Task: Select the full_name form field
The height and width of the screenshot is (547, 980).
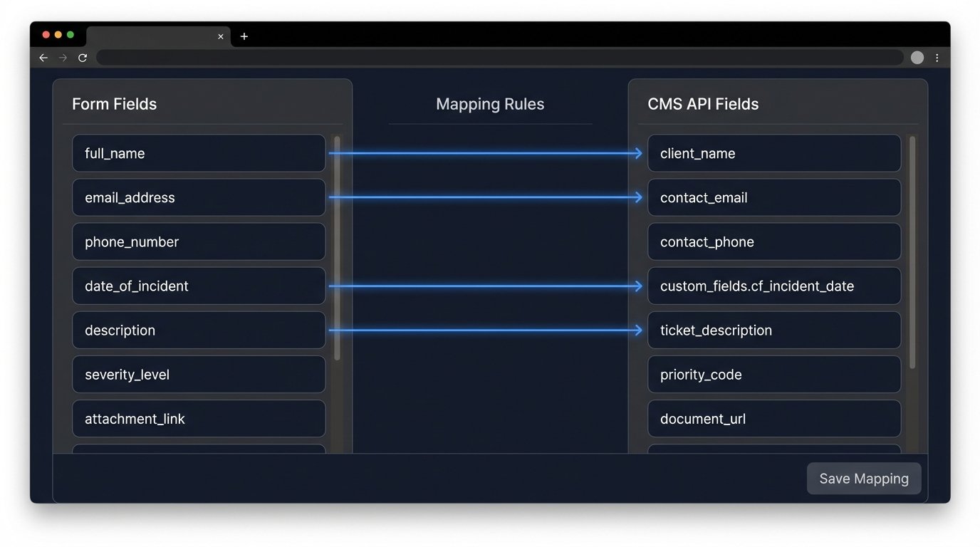Action: (199, 153)
